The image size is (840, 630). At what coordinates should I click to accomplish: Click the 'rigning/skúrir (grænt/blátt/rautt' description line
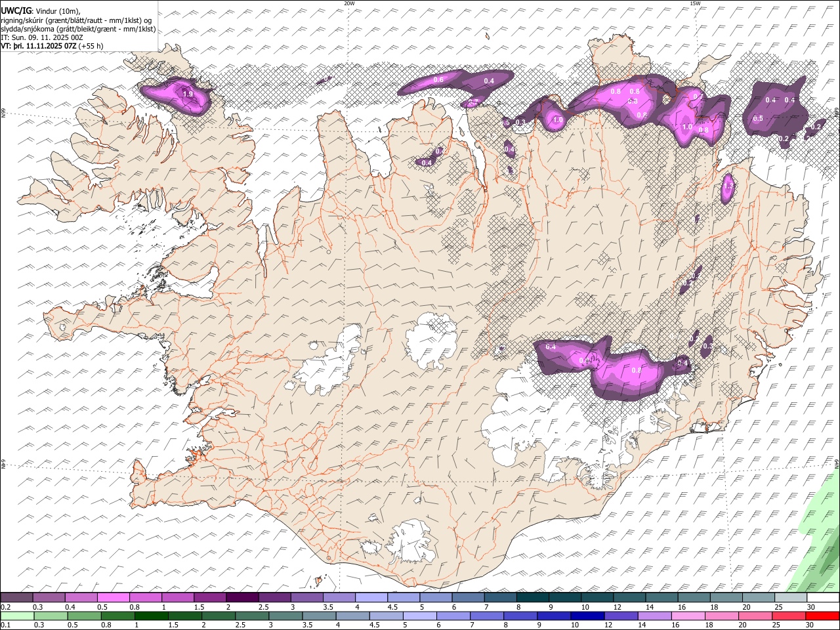(x=77, y=20)
